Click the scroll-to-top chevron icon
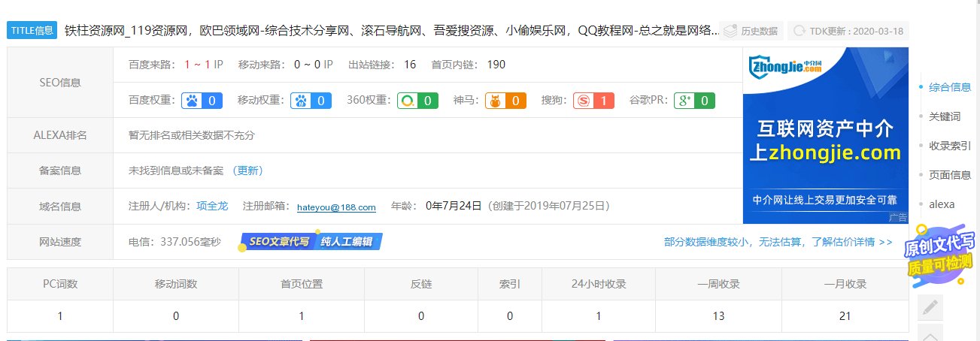The height and width of the screenshot is (341, 980). tap(930, 334)
